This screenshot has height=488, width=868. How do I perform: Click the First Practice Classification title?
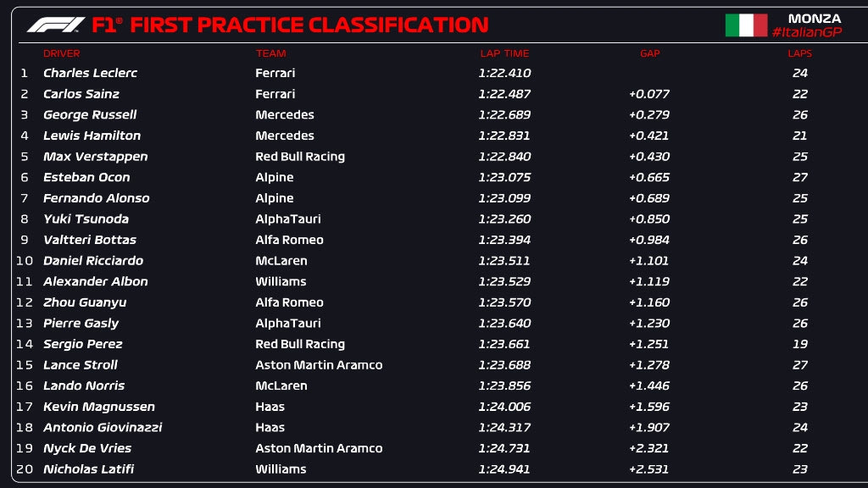pos(309,25)
